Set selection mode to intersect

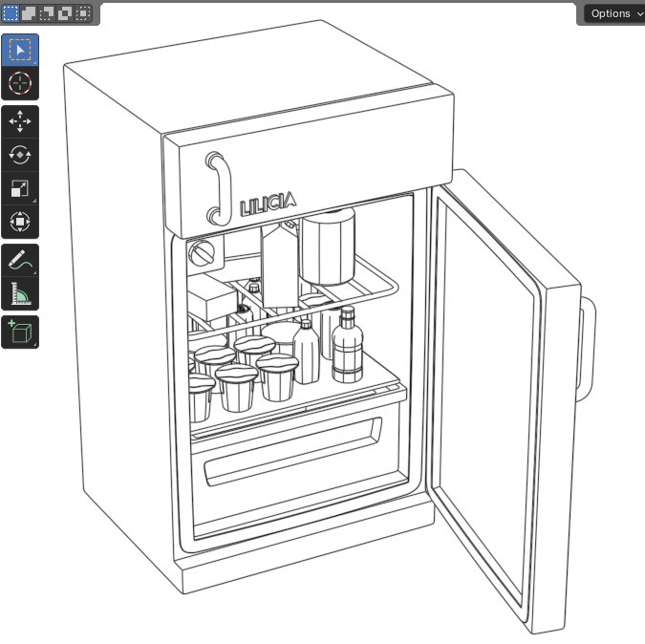tap(83, 13)
